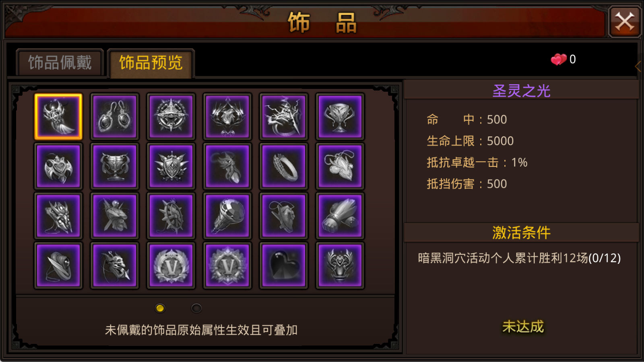The height and width of the screenshot is (362, 644).
Task: Select the first V medal accessory
Action: click(x=171, y=265)
